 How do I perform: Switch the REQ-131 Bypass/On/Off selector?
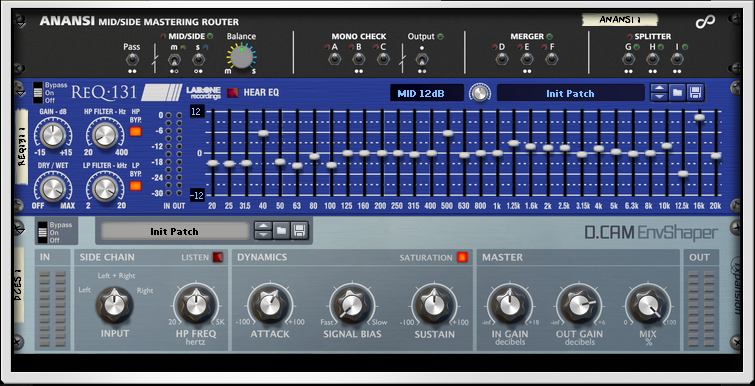(x=38, y=93)
